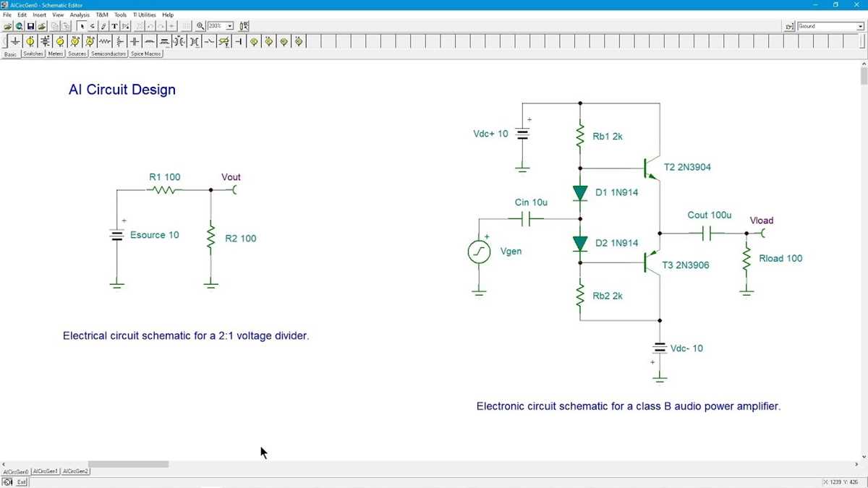Select the pen wire drawing tool
This screenshot has width=868, height=488.
pos(103,26)
